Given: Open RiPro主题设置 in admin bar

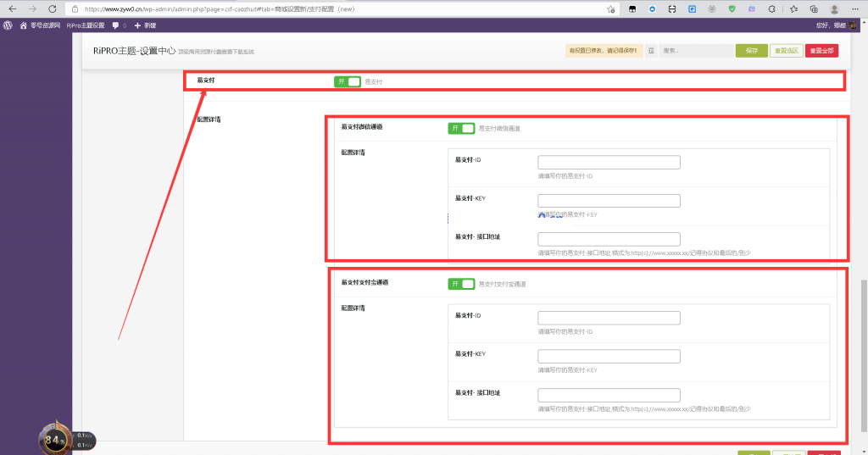Looking at the screenshot, I should point(86,25).
